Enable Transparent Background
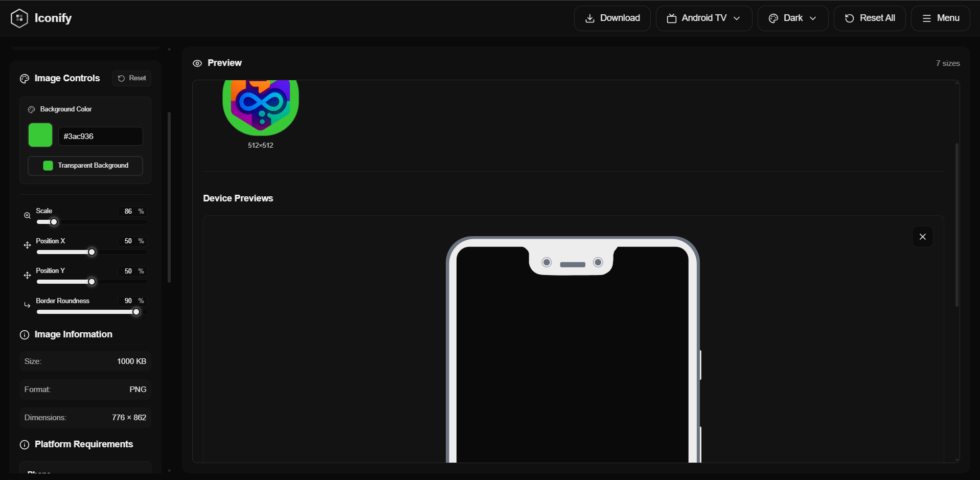Image resolution: width=980 pixels, height=480 pixels. coord(85,166)
